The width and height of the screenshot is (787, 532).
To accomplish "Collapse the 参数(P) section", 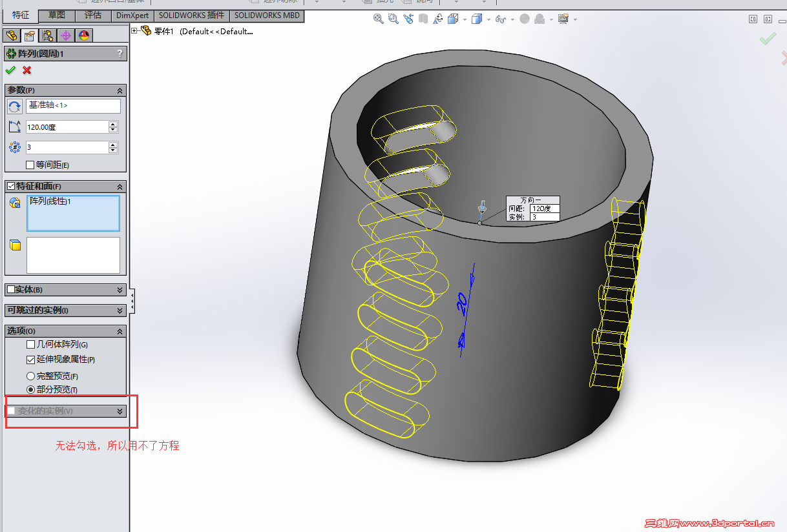I will (120, 91).
